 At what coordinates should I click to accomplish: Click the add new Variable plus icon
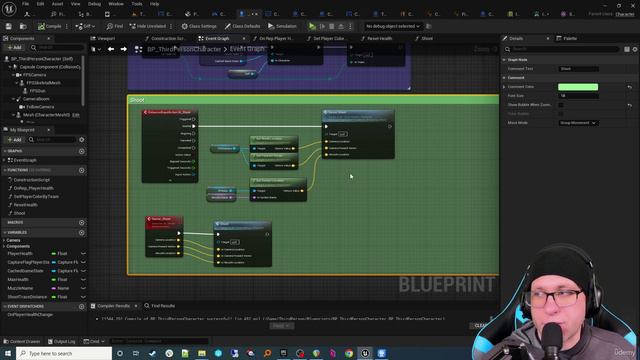click(x=82, y=233)
